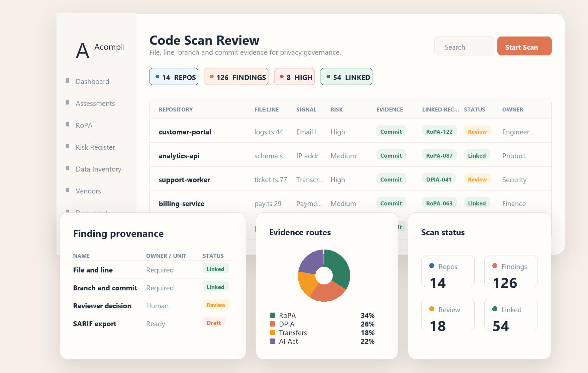Viewport: 588px width, 373px height.
Task: Click logs.ts:44 file reference
Action: click(269, 132)
